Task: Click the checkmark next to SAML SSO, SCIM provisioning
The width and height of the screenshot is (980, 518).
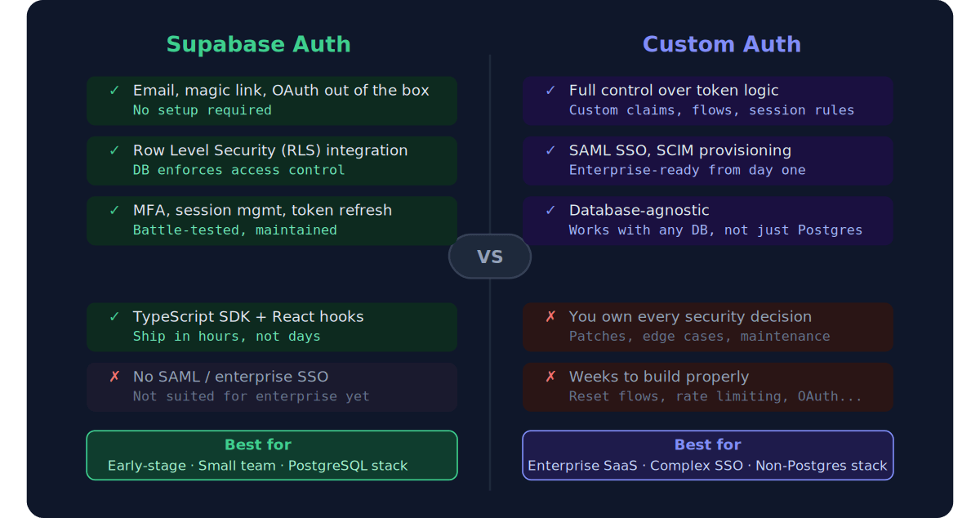Action: [x=550, y=150]
